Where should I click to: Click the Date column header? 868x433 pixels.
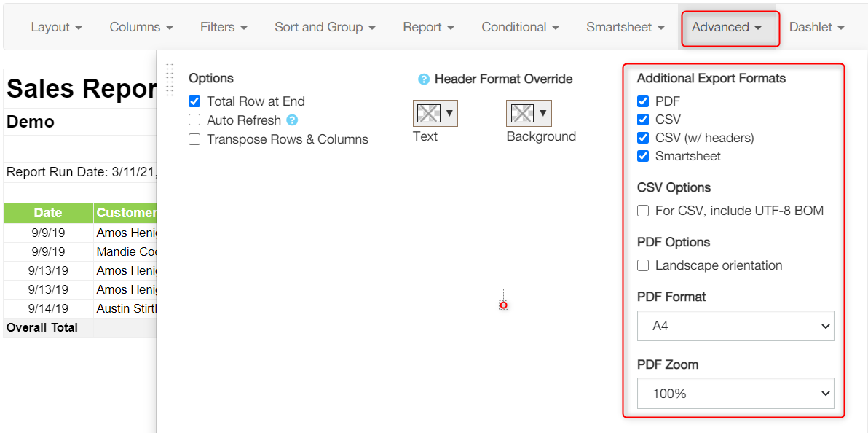coord(48,213)
